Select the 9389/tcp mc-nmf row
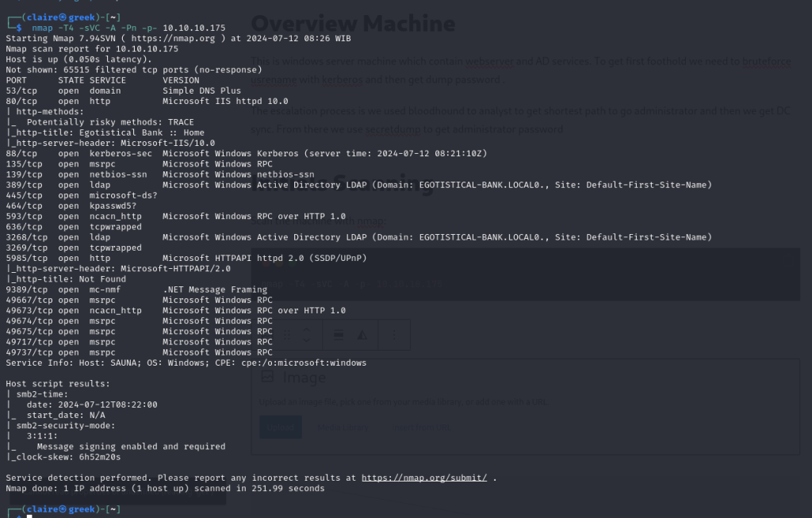The width and height of the screenshot is (812, 518). coord(136,290)
